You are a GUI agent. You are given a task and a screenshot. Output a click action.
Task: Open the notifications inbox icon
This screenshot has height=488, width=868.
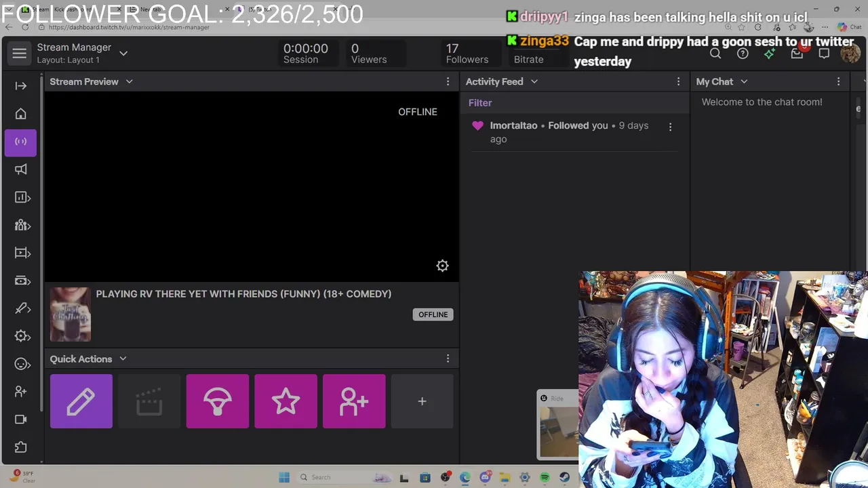(x=797, y=54)
